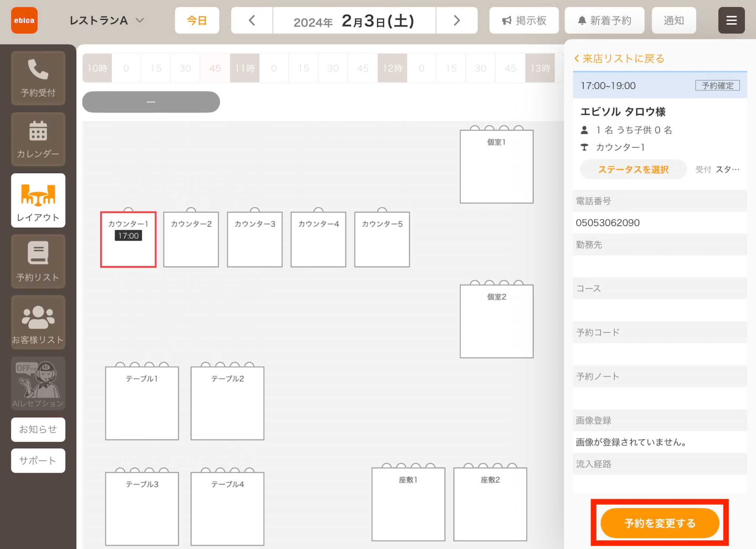Viewport: 756px width, 549px height.
Task: Click the 10時 timeline marker
Action: (x=97, y=68)
